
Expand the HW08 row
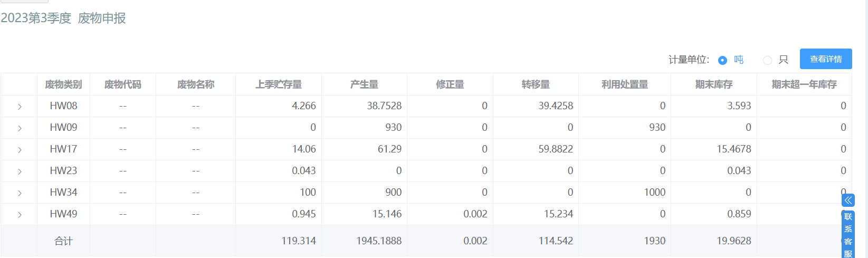tap(20, 107)
